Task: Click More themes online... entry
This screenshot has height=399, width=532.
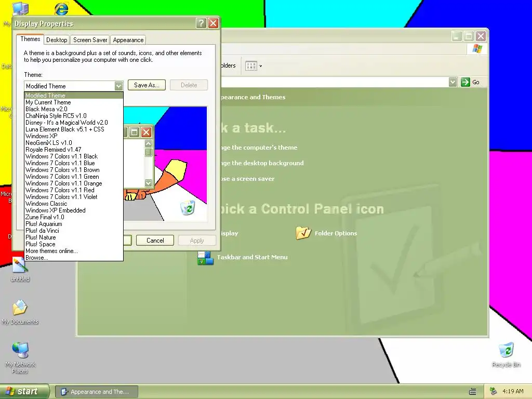Action: pyautogui.click(x=74, y=251)
